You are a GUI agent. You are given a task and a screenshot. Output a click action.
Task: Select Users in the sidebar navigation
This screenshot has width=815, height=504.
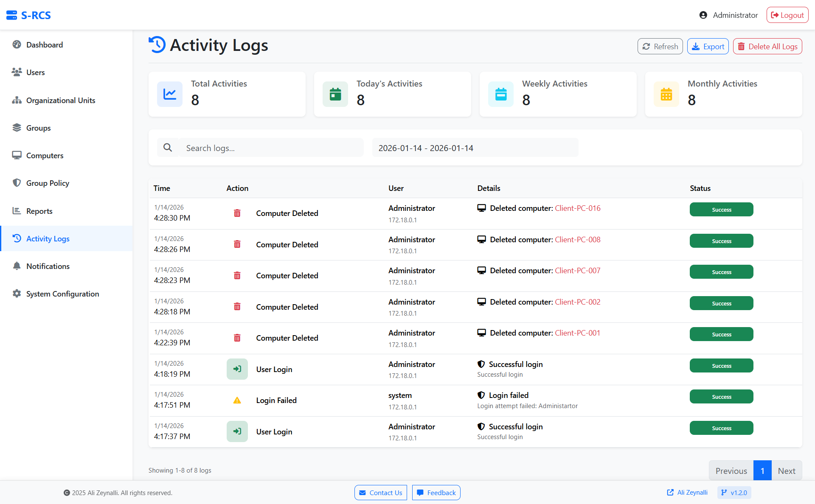click(35, 72)
